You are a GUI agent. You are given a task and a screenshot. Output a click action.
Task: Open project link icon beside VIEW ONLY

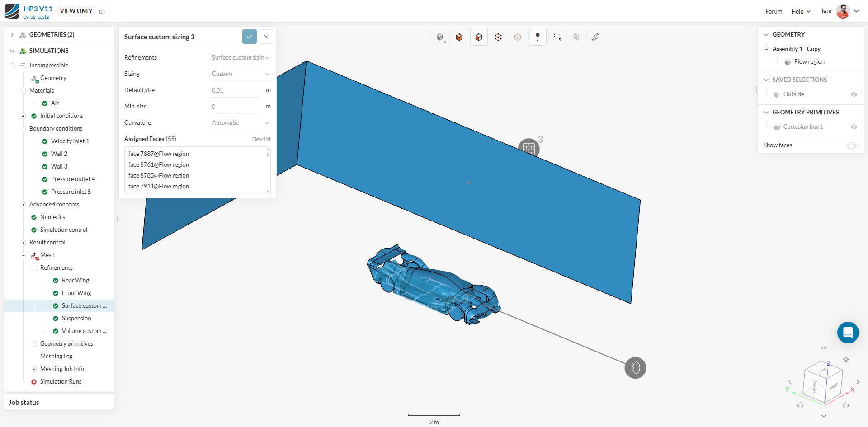[102, 11]
